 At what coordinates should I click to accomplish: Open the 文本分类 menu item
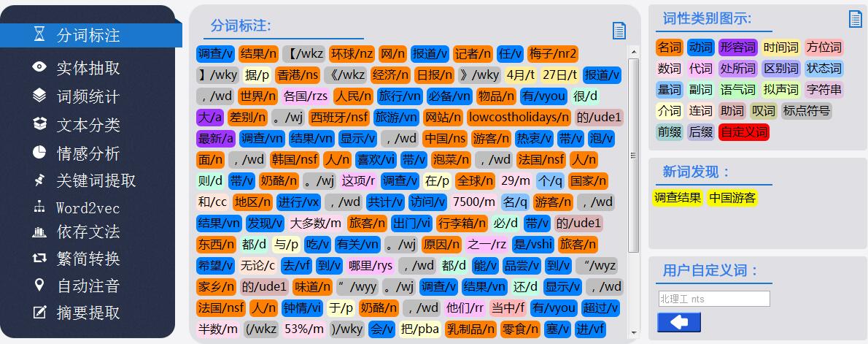pos(88,125)
